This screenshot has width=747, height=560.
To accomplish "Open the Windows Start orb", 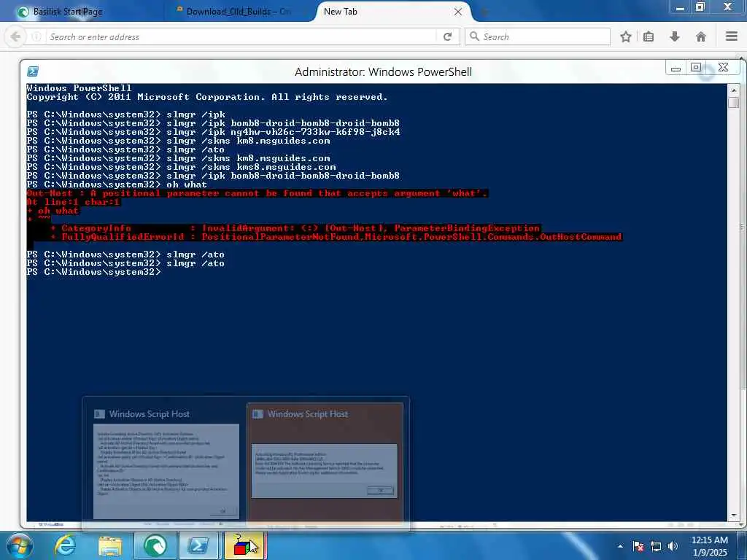I will (20, 545).
